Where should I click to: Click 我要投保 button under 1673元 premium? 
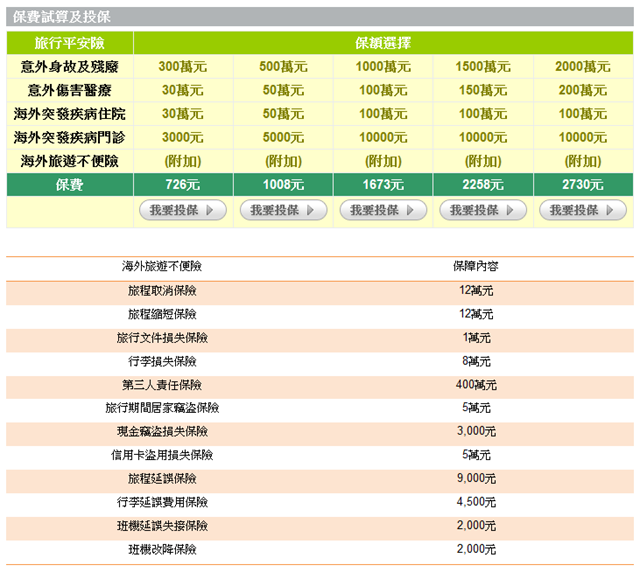coord(383,210)
